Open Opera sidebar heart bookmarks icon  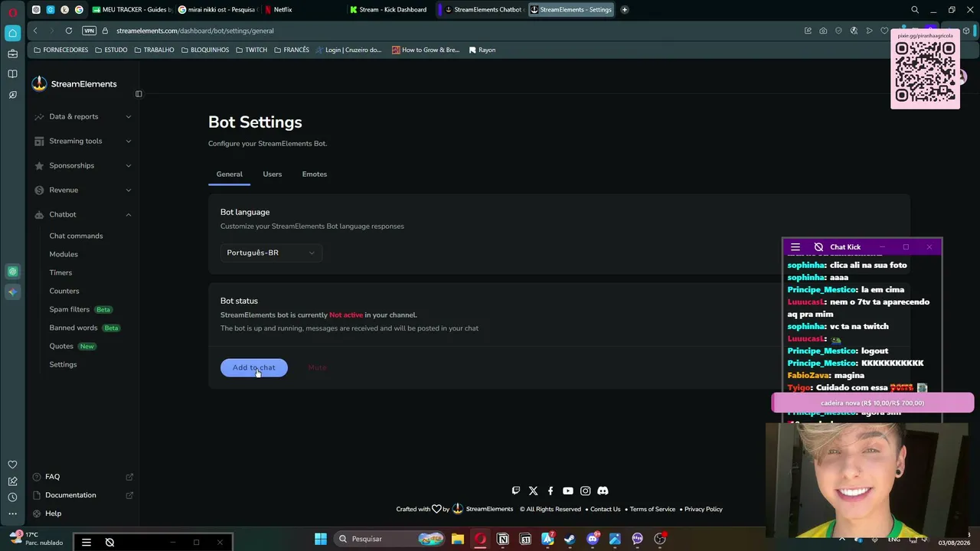pyautogui.click(x=12, y=465)
